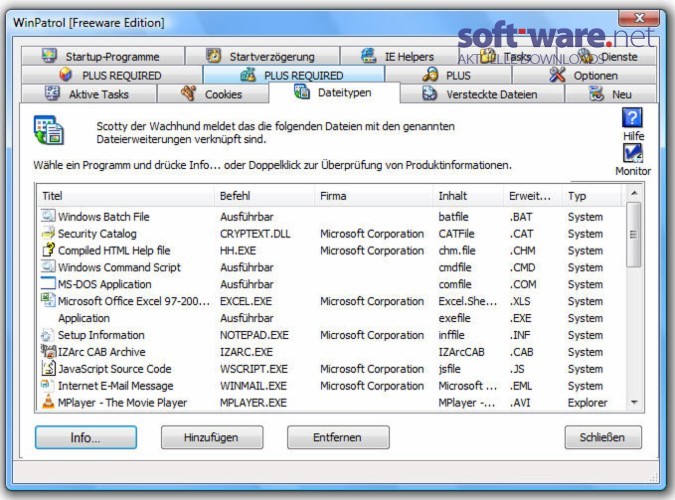Click the JavaScript Source Code script icon

pyautogui.click(x=48, y=368)
